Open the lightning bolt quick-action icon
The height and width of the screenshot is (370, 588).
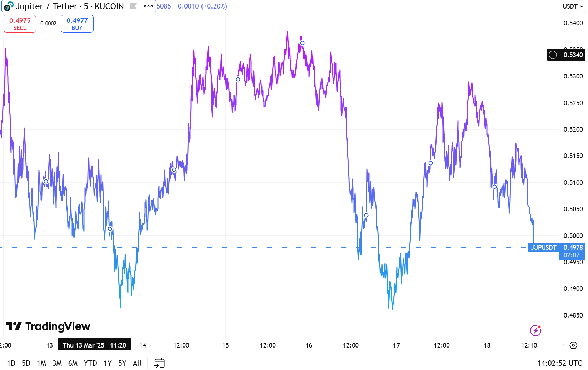point(535,330)
